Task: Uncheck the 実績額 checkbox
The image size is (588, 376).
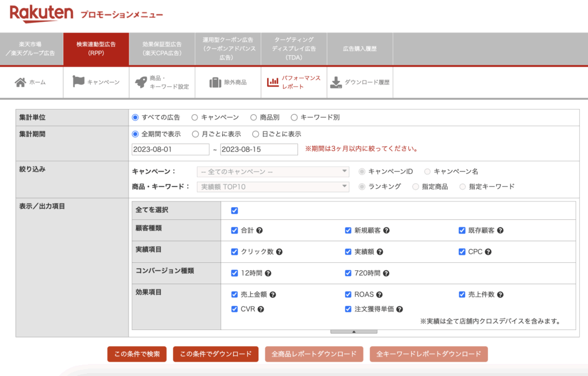Action: [x=349, y=252]
